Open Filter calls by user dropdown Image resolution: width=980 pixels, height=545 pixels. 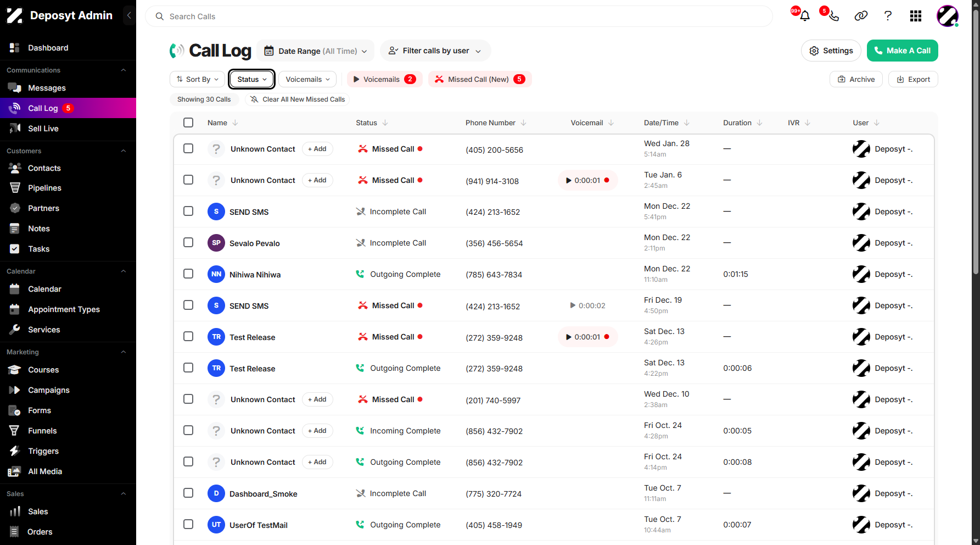(435, 51)
